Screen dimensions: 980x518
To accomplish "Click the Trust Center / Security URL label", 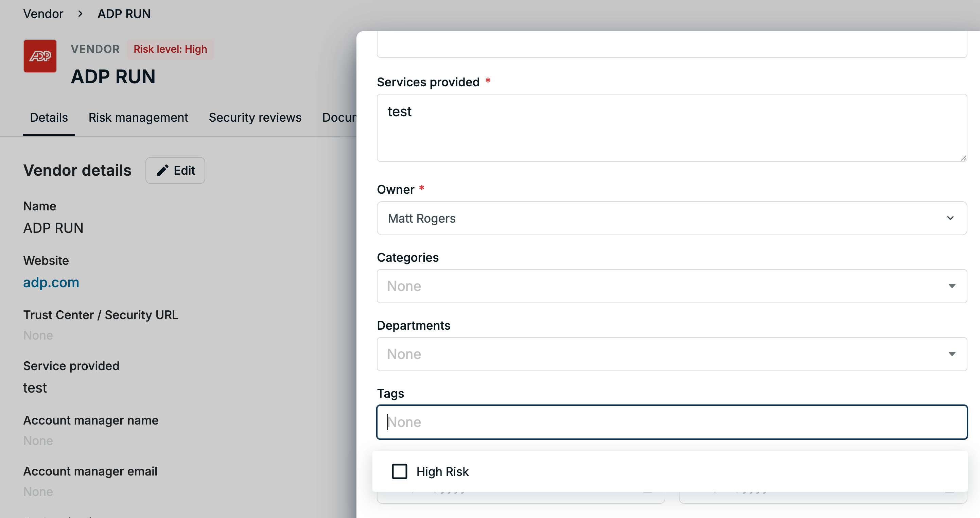I will (101, 315).
